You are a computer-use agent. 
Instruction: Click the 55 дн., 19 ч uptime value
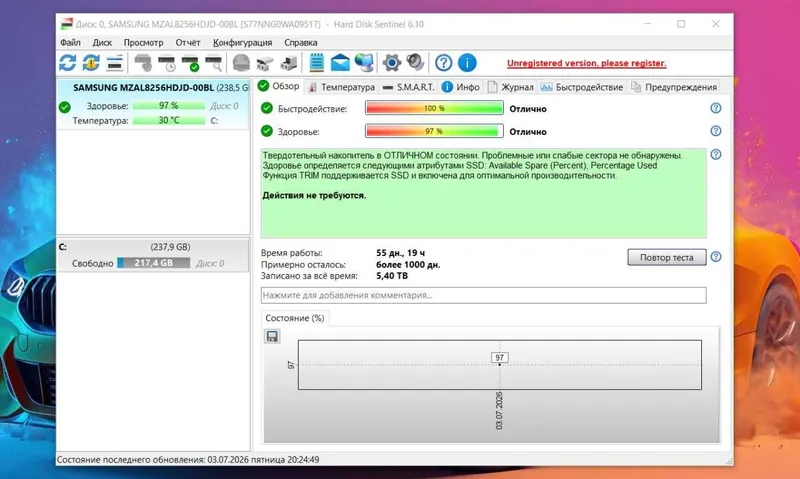(x=401, y=253)
